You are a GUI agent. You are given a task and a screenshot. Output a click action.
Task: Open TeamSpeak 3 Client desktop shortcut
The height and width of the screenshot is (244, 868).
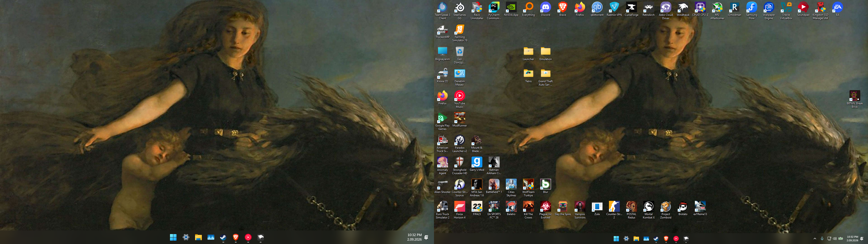pos(442,11)
